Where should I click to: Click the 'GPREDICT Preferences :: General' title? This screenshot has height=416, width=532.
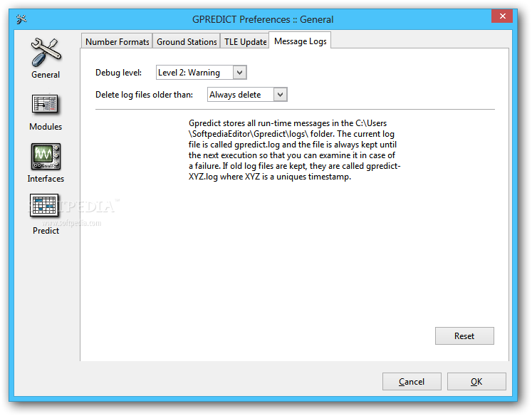pos(263,19)
